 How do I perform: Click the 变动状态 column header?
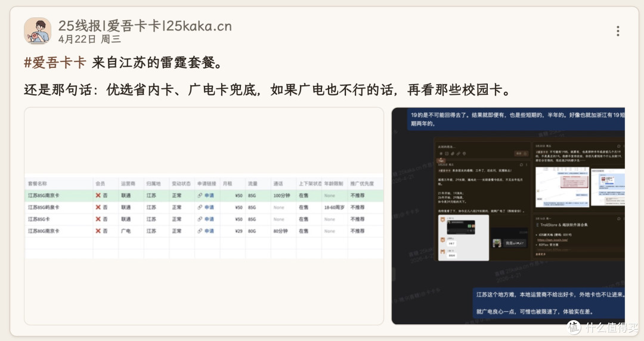point(181,183)
